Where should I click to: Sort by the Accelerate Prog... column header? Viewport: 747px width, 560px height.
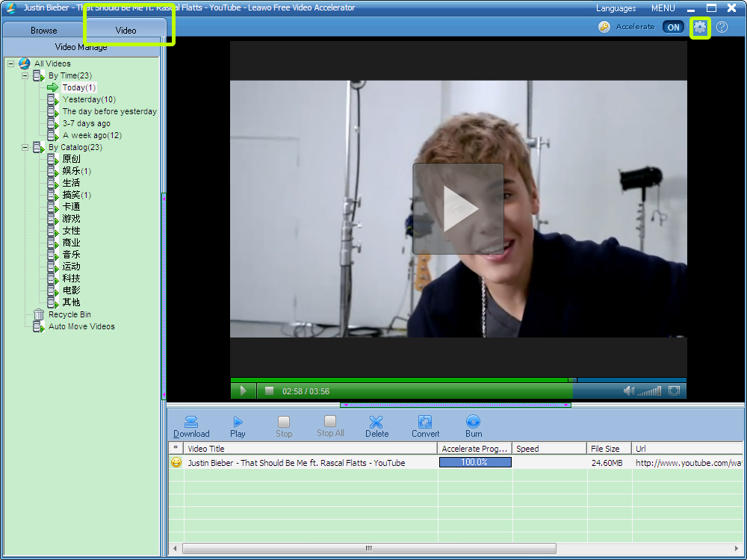(x=475, y=449)
